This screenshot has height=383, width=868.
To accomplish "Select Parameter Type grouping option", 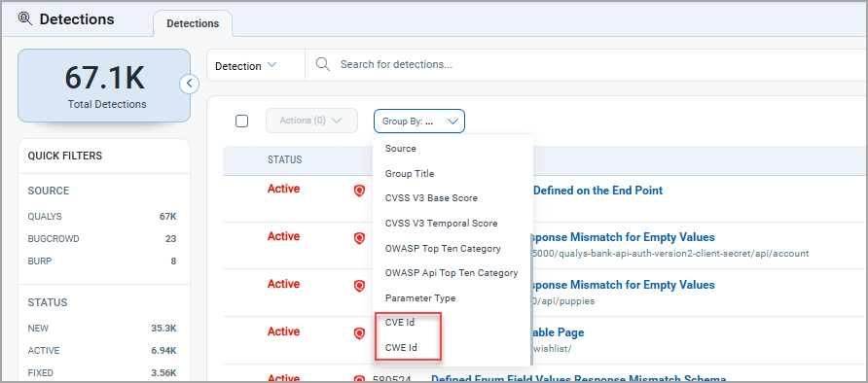I will 420,297.
